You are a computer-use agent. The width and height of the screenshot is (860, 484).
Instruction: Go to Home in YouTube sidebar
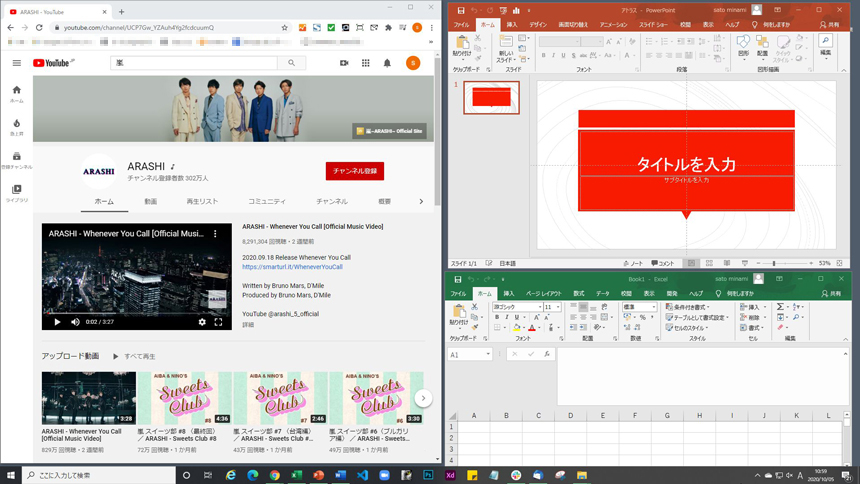(x=16, y=94)
